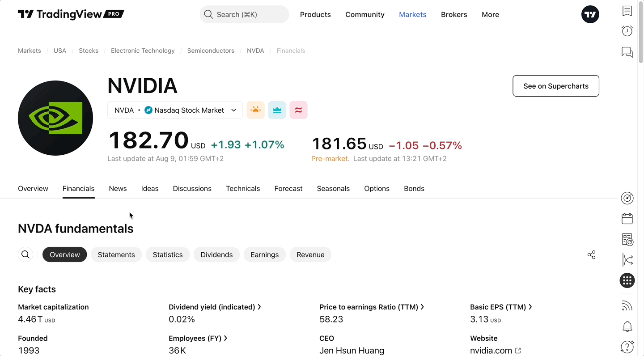Click the 182.70 last price value
This screenshot has height=356, width=644.
click(148, 140)
